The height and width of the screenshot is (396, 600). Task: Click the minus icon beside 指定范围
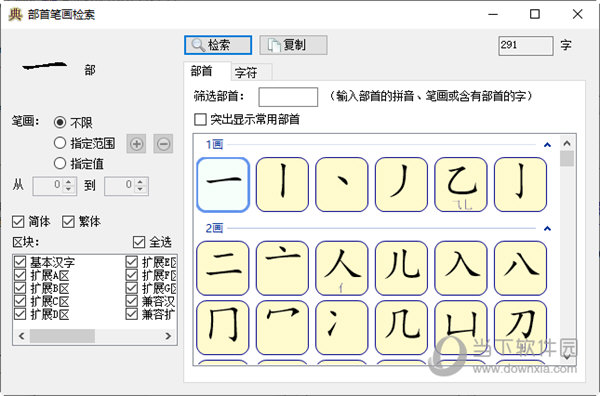pos(163,144)
